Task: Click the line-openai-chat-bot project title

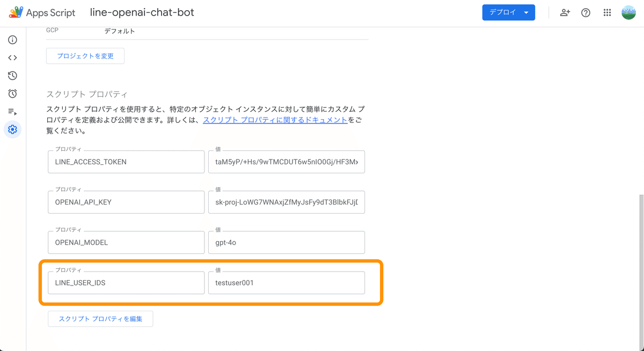Action: click(x=142, y=12)
